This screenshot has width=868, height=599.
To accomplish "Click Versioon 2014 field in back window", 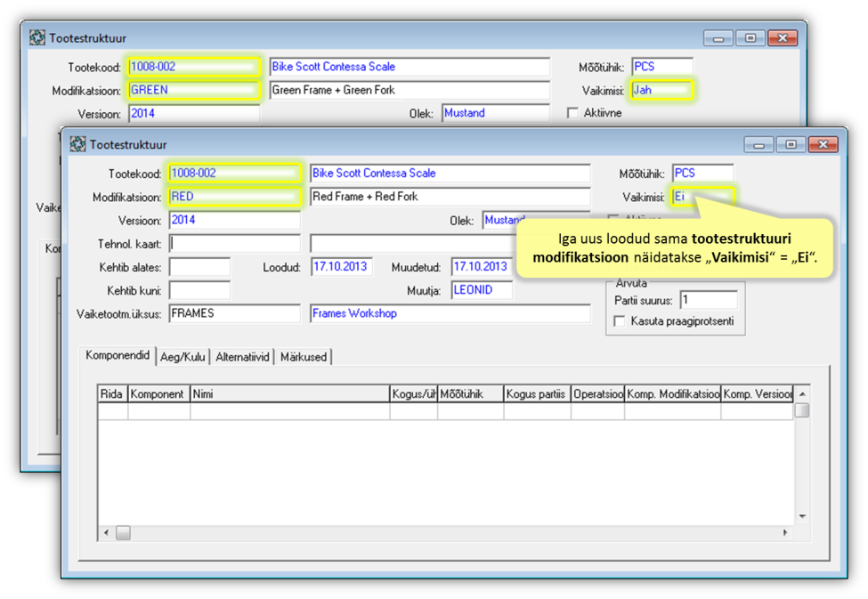I will (194, 114).
